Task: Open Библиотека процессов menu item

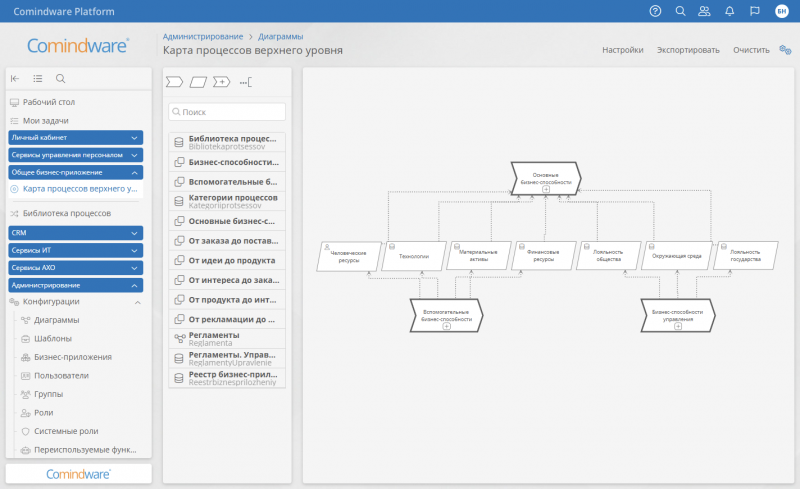Action: pos(66,213)
